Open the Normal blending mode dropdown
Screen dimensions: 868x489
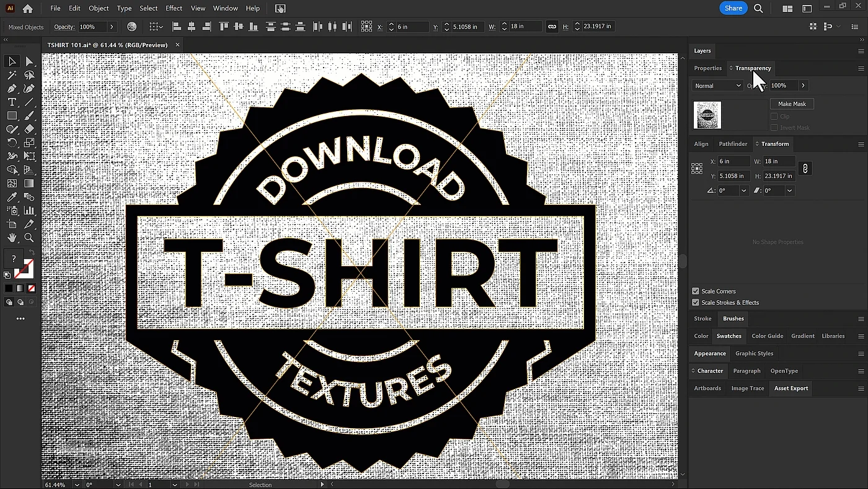coord(717,86)
